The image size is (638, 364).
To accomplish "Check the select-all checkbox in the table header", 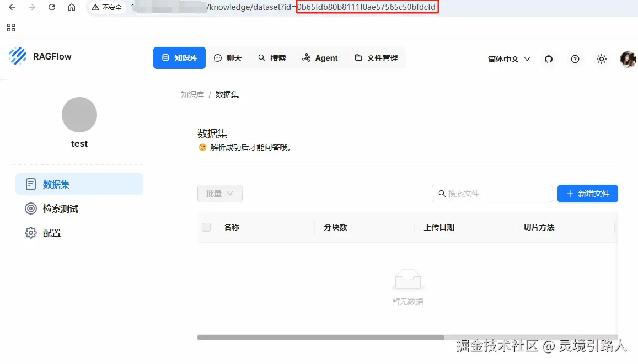I will click(206, 227).
